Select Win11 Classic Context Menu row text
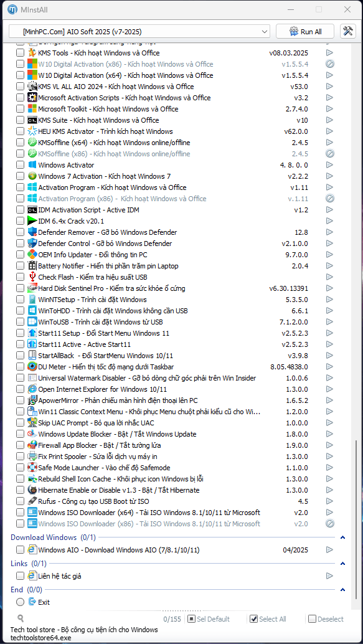 [149, 412]
